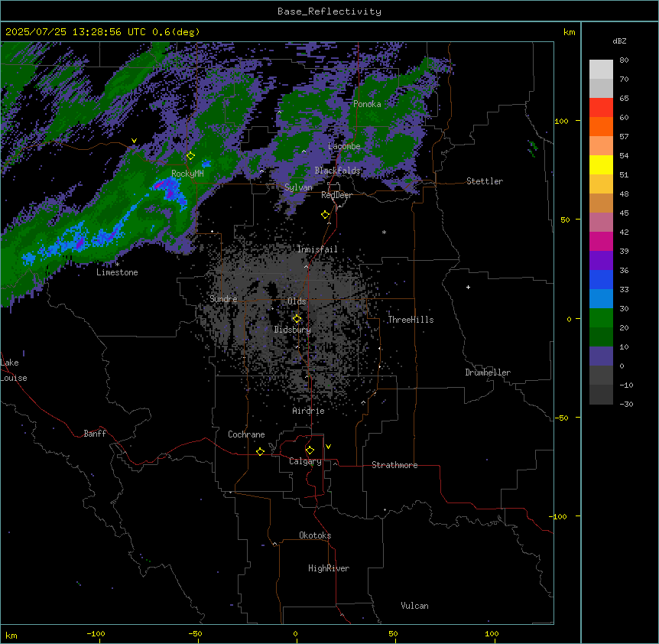The height and width of the screenshot is (644, 659).
Task: Click the dBZ legend heading
Action: click(x=619, y=41)
